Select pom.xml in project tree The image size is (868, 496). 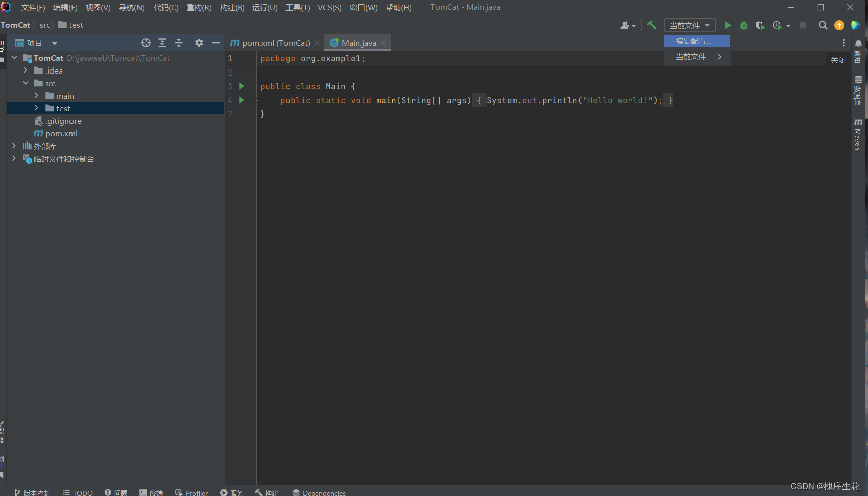(x=56, y=133)
